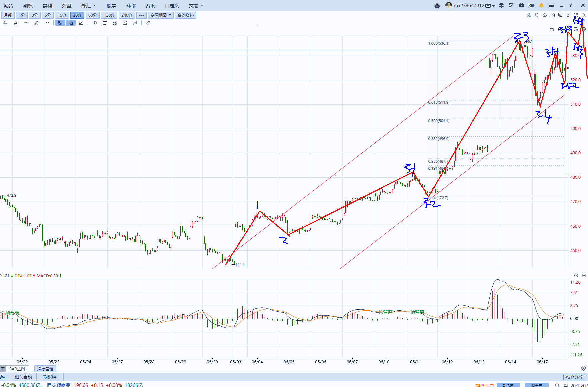Switch to the 60分 timeframe

click(x=93, y=15)
